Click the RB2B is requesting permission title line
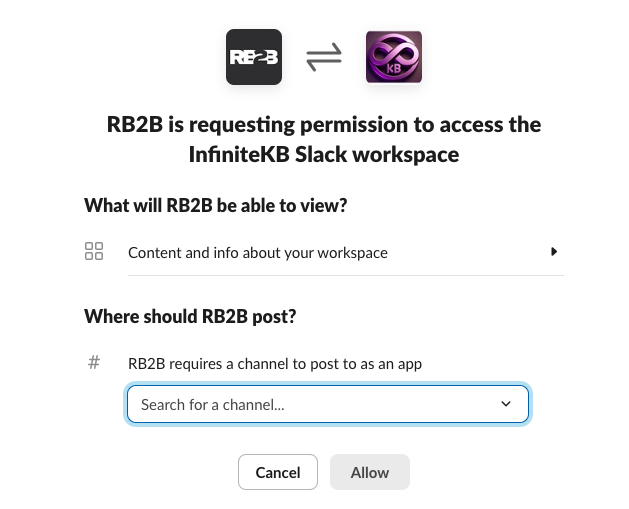 [323, 125]
